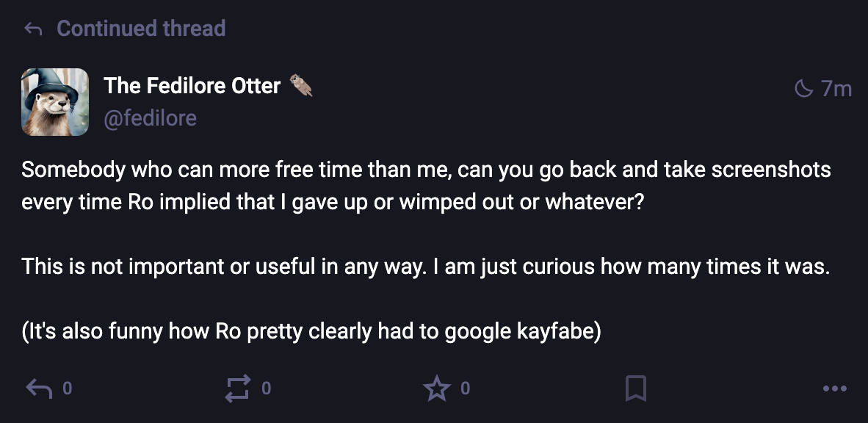Open the three-dot more options menu
The height and width of the screenshot is (423, 868).
(835, 388)
